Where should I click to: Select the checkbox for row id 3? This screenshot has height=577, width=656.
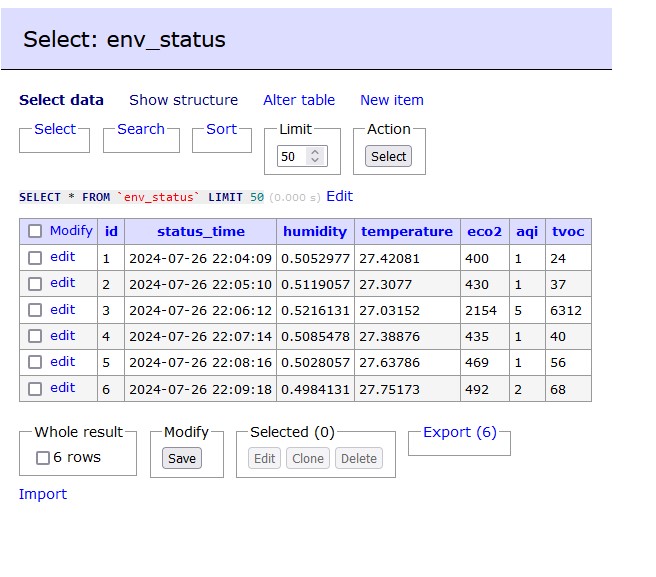click(x=35, y=310)
